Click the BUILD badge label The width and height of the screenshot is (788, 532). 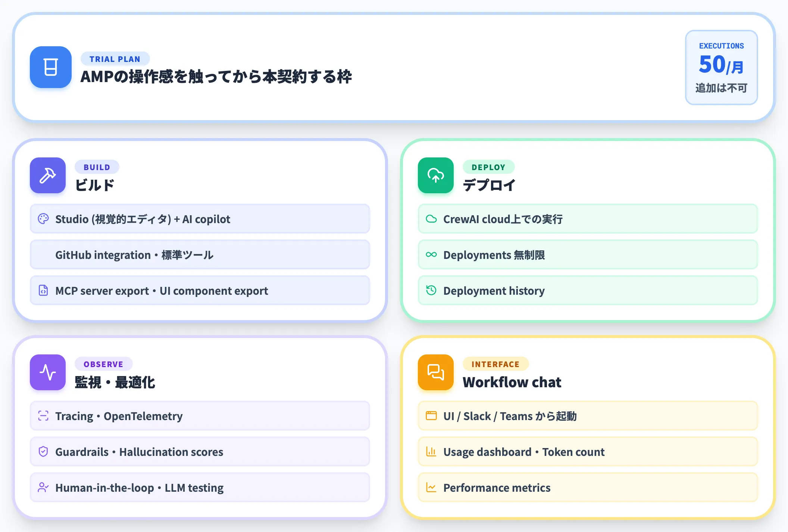point(97,167)
